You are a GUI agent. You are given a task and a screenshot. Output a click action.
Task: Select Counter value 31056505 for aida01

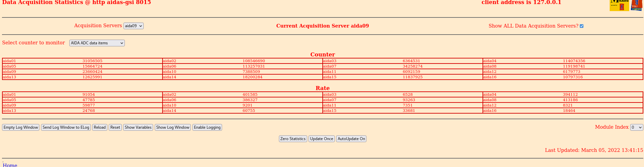click(93, 61)
